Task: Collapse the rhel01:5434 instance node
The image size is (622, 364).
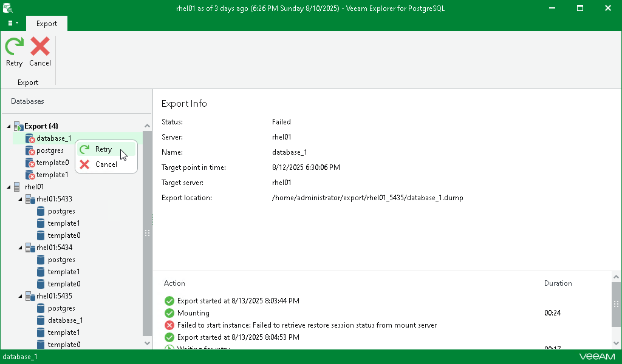Action: [x=20, y=248]
